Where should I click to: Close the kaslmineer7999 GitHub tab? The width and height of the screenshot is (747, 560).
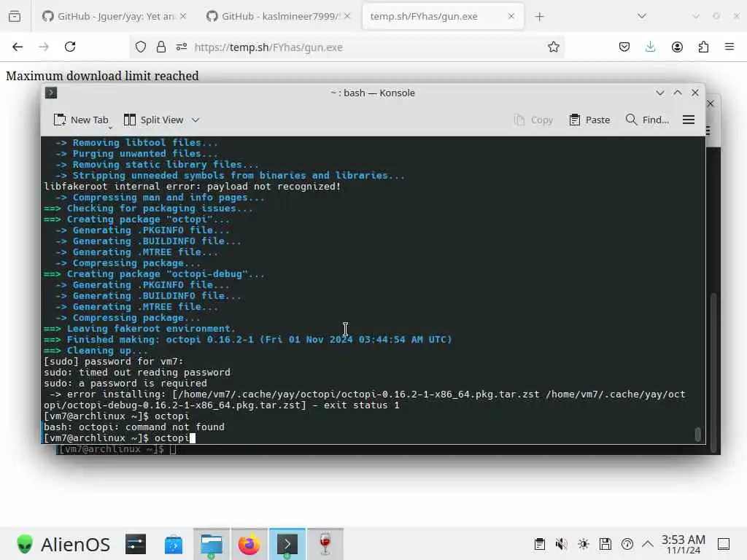(x=347, y=16)
